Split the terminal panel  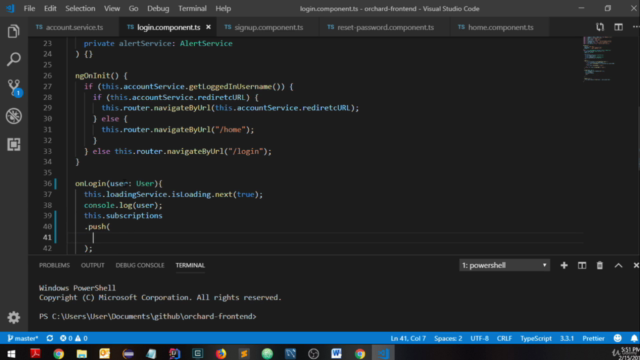click(582, 265)
